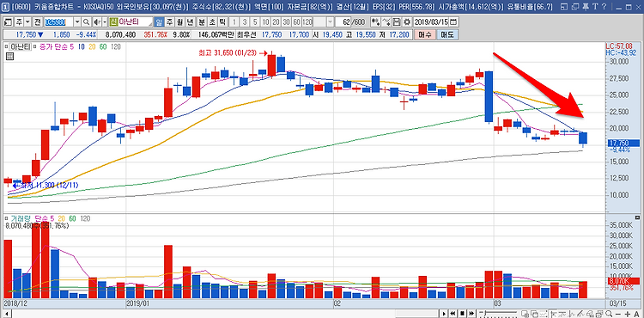Click the fast-forward chart replay button
644x318 pixels.
click(x=471, y=314)
